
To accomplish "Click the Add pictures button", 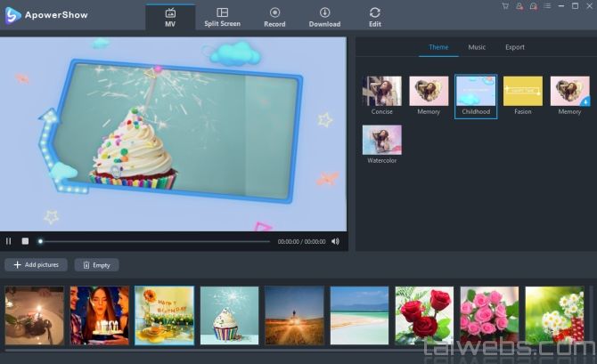I will tap(36, 265).
